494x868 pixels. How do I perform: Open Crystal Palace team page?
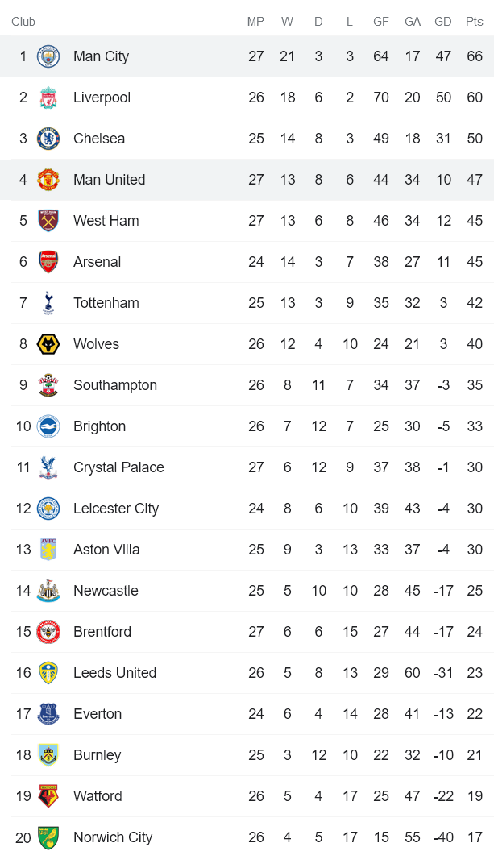118,467
